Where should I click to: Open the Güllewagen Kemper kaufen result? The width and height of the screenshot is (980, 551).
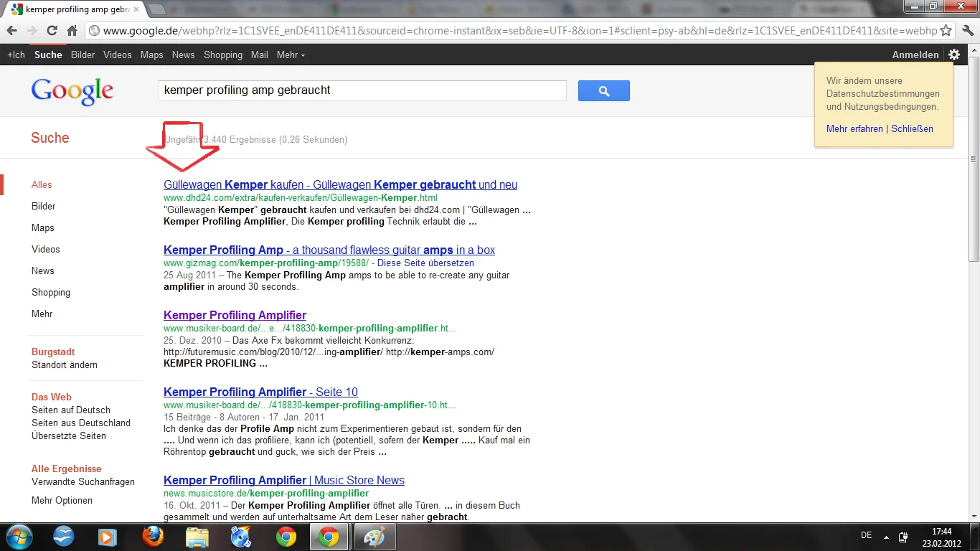pos(340,184)
